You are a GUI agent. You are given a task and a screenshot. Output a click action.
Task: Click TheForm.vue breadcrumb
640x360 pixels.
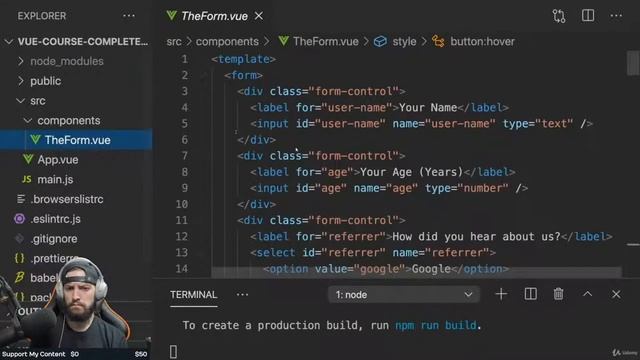[326, 42]
